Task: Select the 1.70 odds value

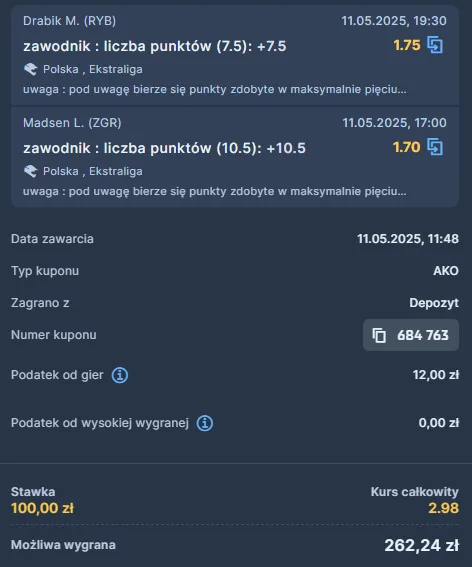Action: tap(407, 147)
